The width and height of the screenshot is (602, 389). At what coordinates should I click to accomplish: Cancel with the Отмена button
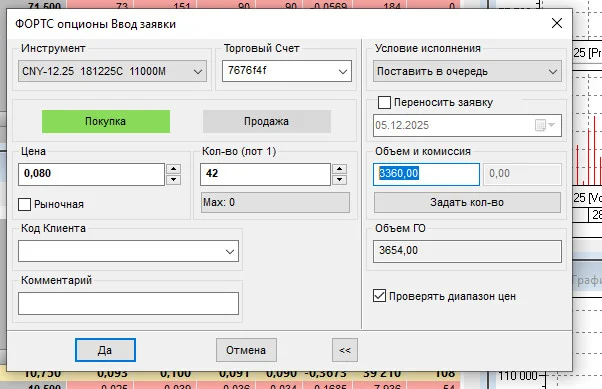pyautogui.click(x=246, y=350)
